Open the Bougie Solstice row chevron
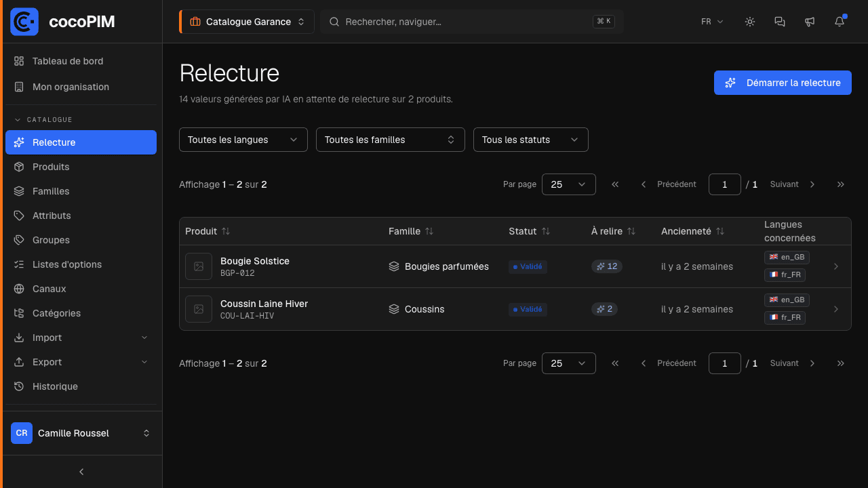Image resolution: width=868 pixels, height=488 pixels. click(x=836, y=266)
